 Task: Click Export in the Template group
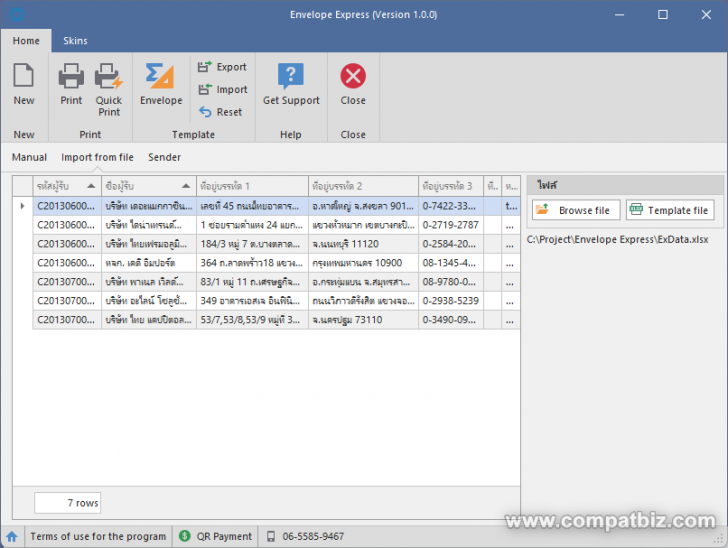coord(222,67)
